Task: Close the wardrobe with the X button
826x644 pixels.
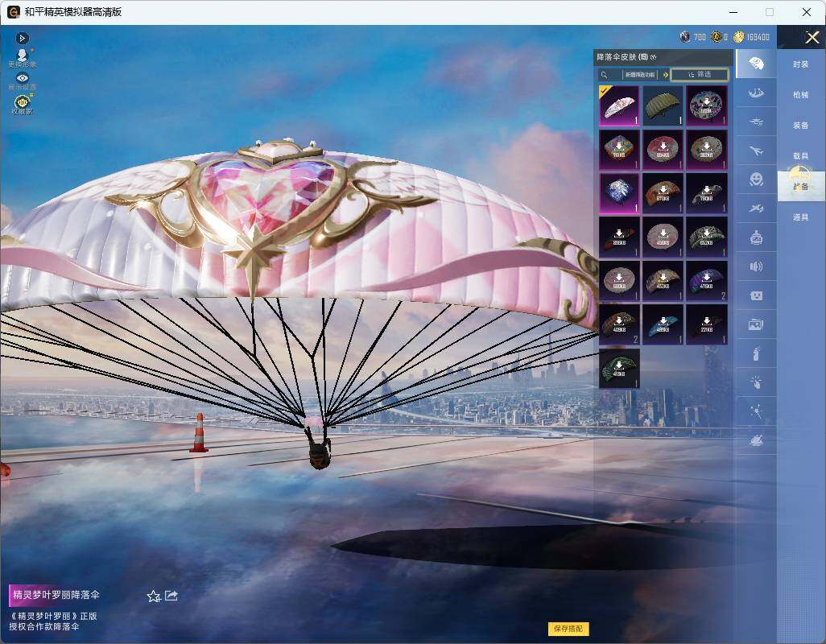Action: 812,37
